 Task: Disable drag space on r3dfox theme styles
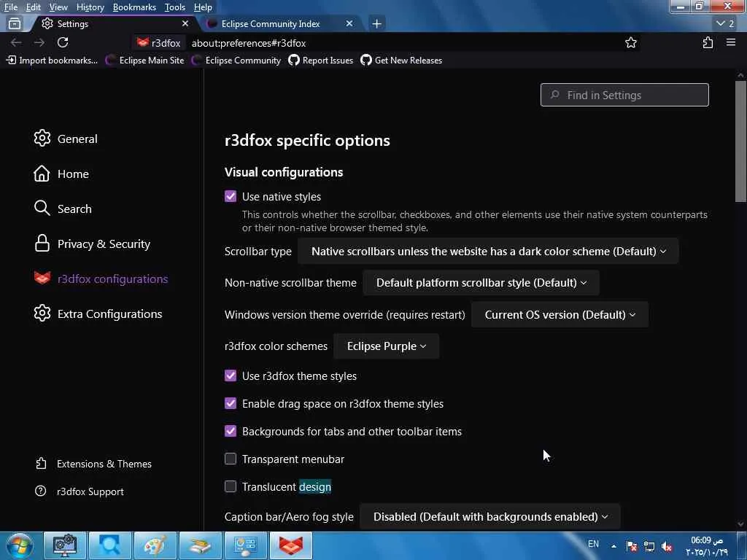[231, 403]
